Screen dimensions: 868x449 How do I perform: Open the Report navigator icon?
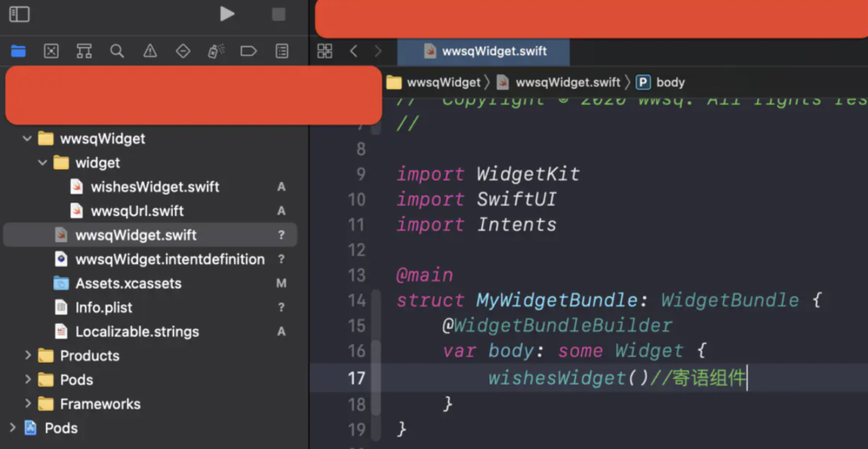click(281, 52)
